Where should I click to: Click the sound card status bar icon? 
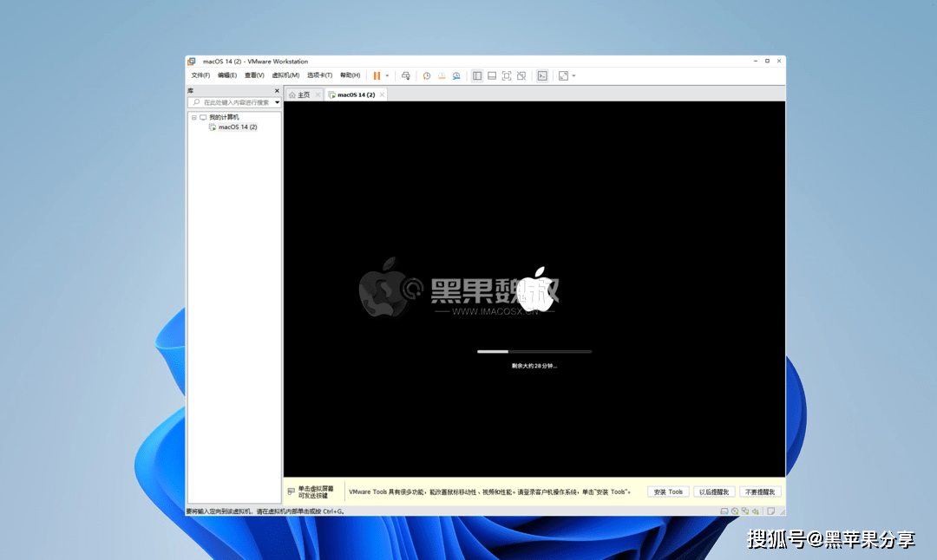point(756,511)
